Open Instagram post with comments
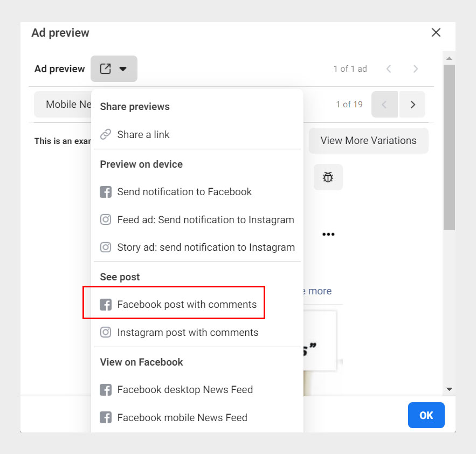The image size is (476, 454). point(197,332)
